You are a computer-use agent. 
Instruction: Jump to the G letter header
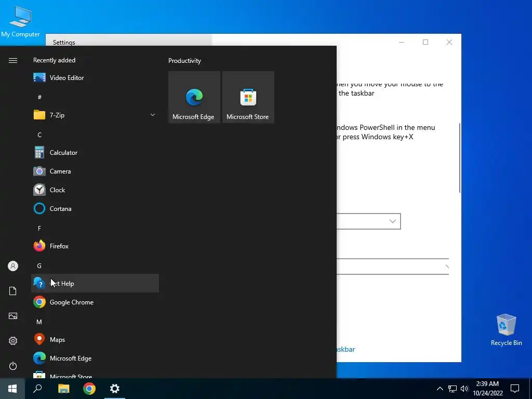(39, 265)
